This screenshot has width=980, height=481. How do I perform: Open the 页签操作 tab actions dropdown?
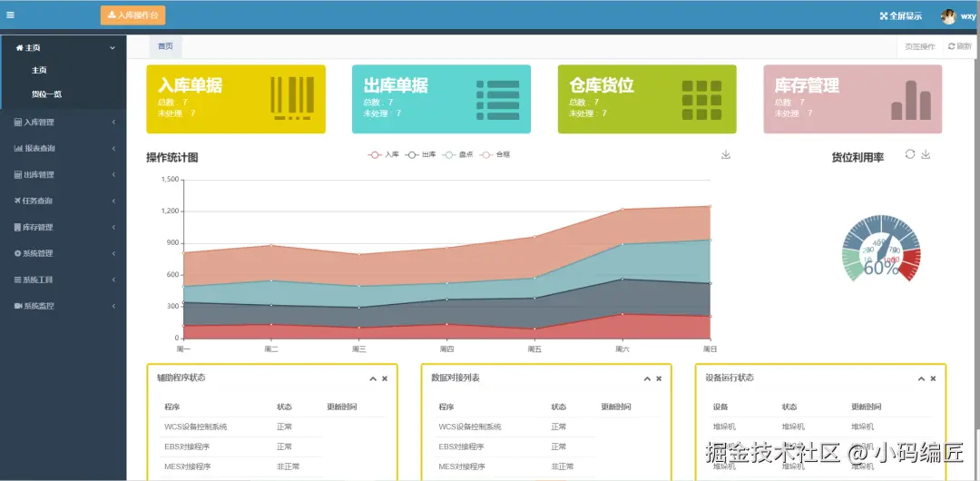(x=920, y=46)
